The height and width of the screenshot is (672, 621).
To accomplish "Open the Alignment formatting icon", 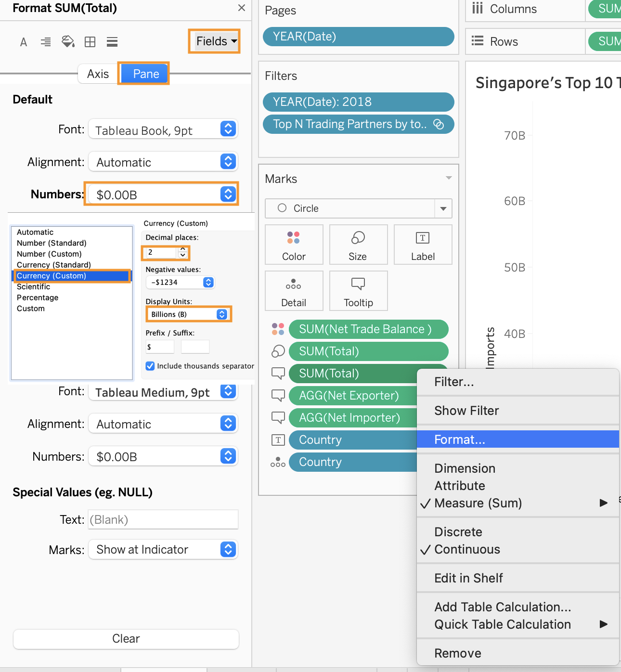I will pyautogui.click(x=46, y=42).
